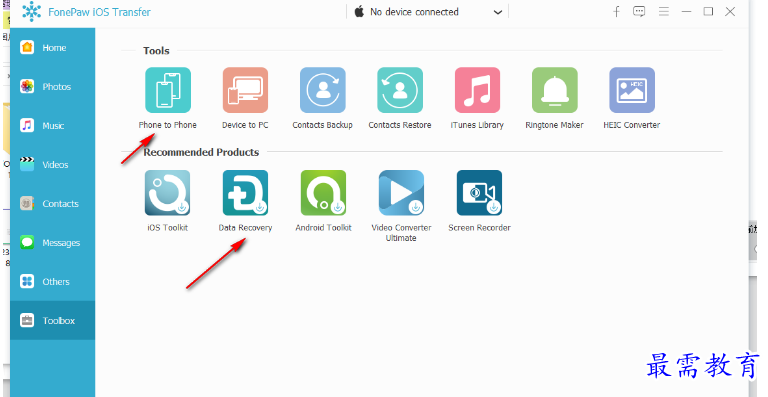Minimize the FonePaw window

(687, 12)
